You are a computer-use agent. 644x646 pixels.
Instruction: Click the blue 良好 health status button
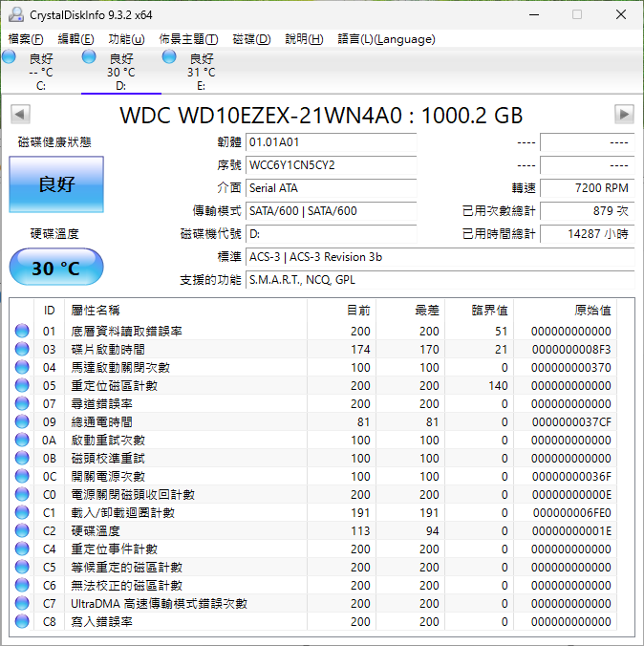pos(56,184)
